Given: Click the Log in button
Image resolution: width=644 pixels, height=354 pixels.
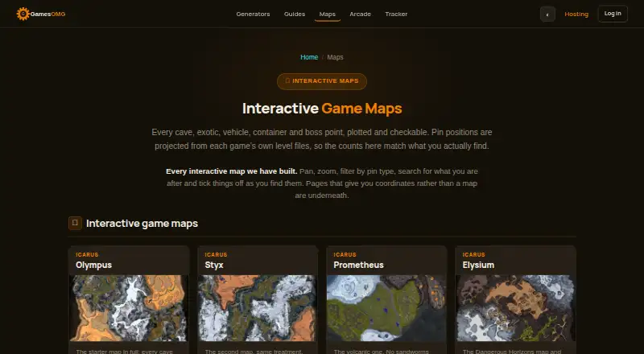Looking at the screenshot, I should (613, 14).
